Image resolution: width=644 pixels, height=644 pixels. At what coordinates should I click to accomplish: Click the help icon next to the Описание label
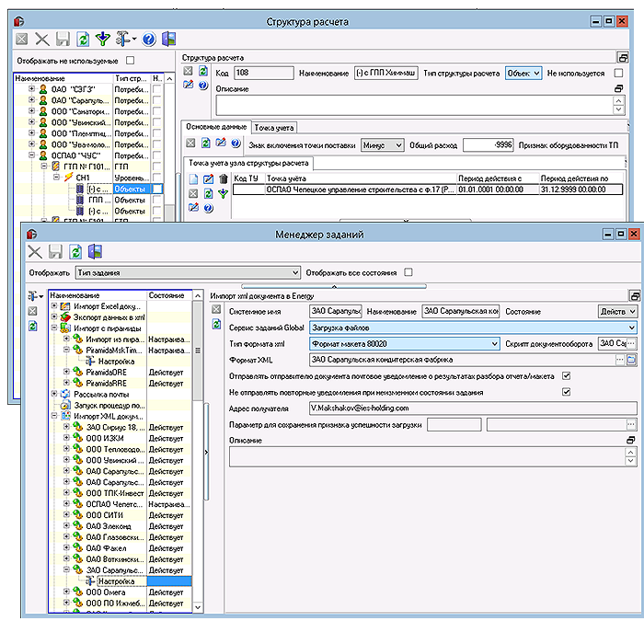(203, 85)
